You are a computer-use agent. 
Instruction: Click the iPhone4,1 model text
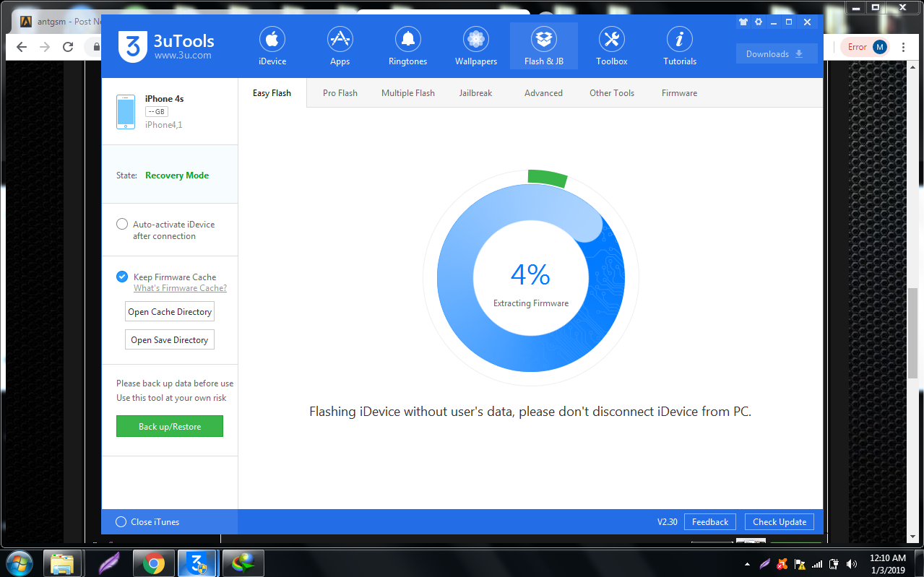164,125
